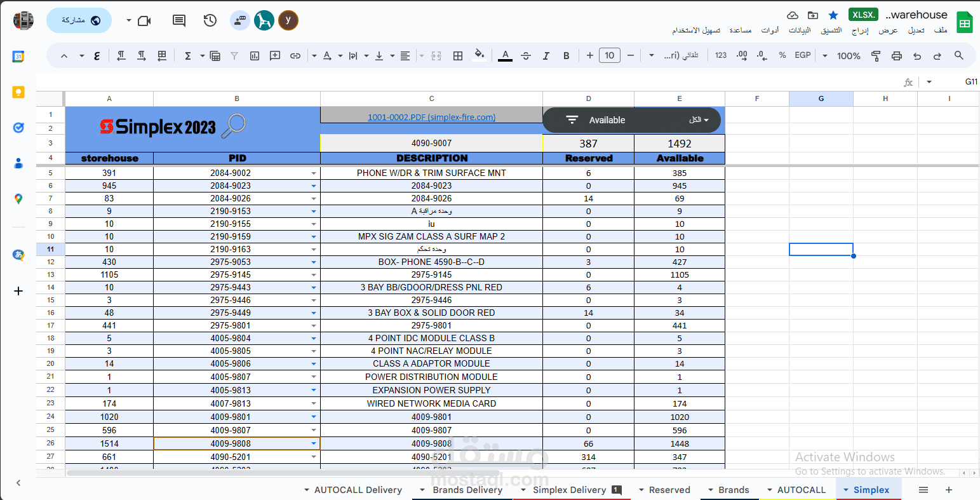This screenshot has height=500, width=980.
Task: Open Contacts in the side panel
Action: coord(18,163)
